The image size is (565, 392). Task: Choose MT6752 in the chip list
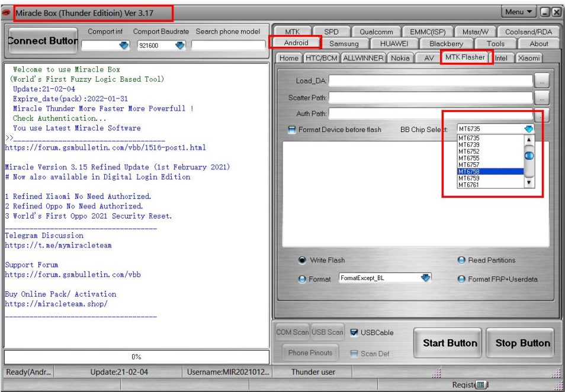point(490,152)
